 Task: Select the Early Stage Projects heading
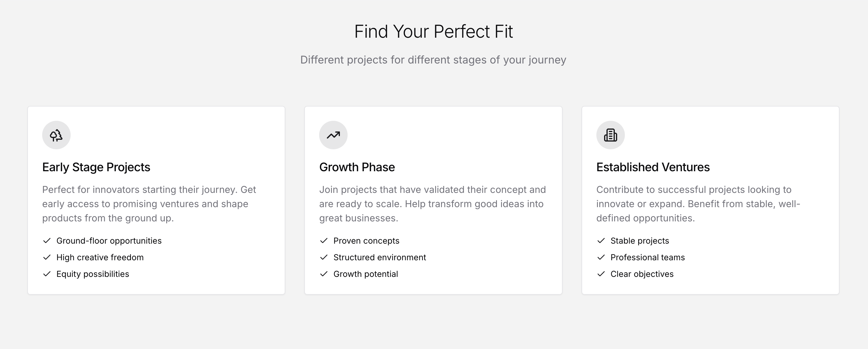point(96,167)
